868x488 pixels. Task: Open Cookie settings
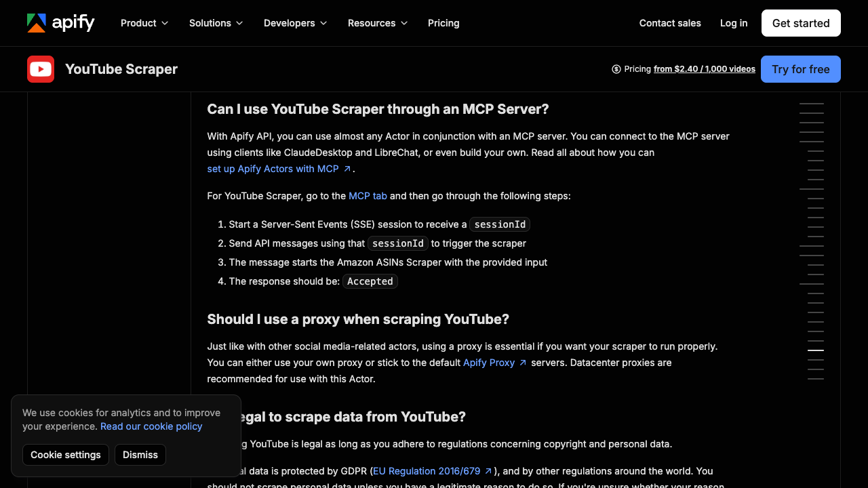pos(66,455)
